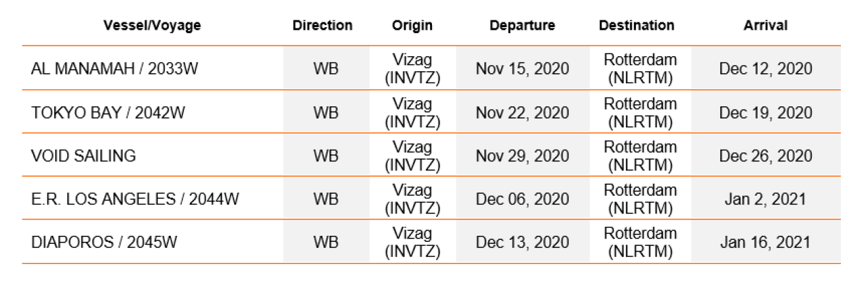Select the Nov 15, 2020 departure date

pos(522,68)
